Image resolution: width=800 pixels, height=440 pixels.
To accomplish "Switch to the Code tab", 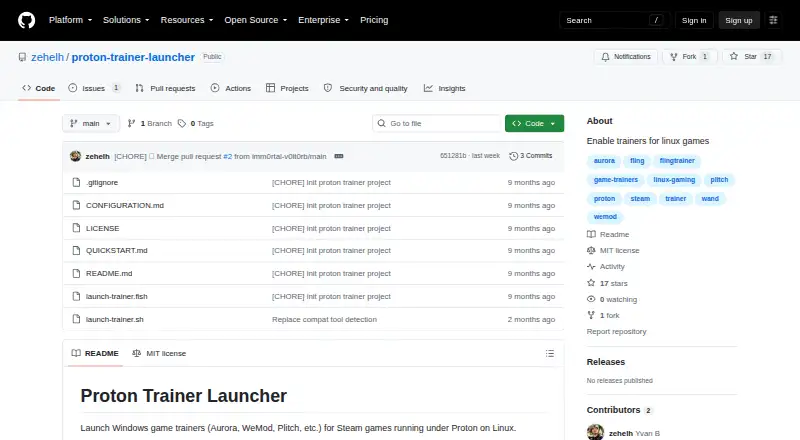I will [39, 88].
